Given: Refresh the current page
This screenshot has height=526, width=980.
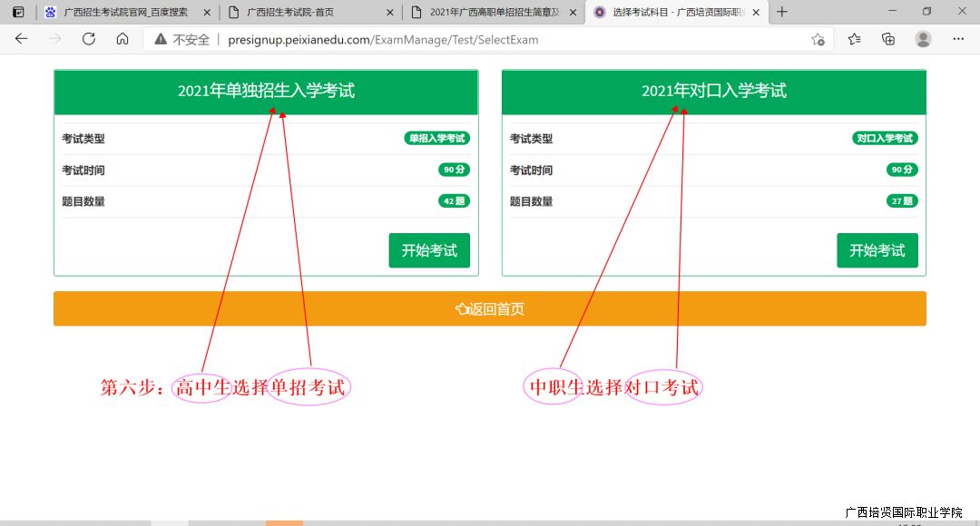Looking at the screenshot, I should click(89, 39).
